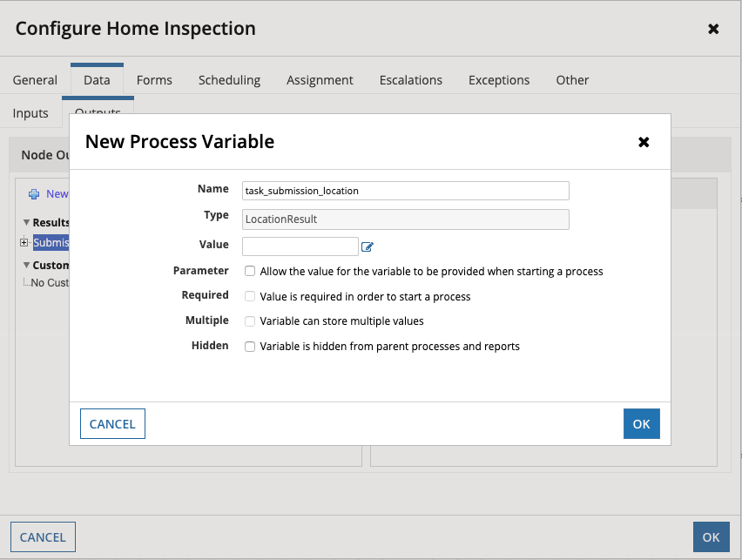The width and height of the screenshot is (742, 560).
Task: Switch to the General tab
Action: point(35,80)
